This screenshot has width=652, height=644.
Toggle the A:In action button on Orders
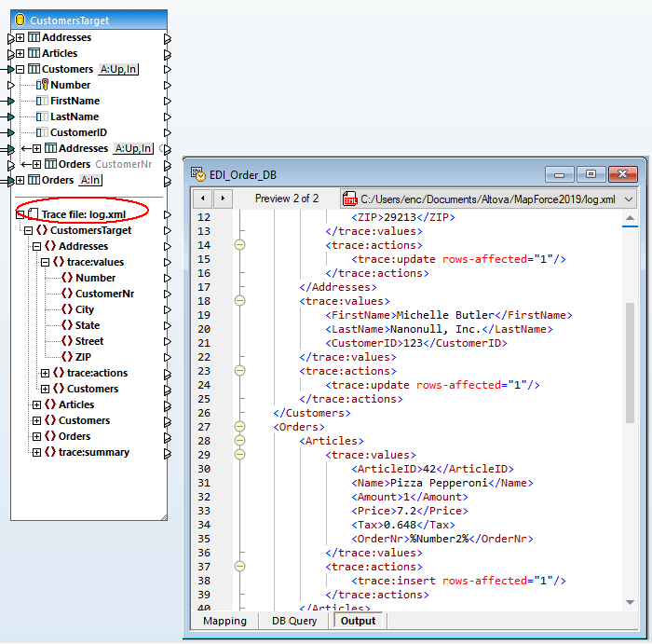[90, 180]
